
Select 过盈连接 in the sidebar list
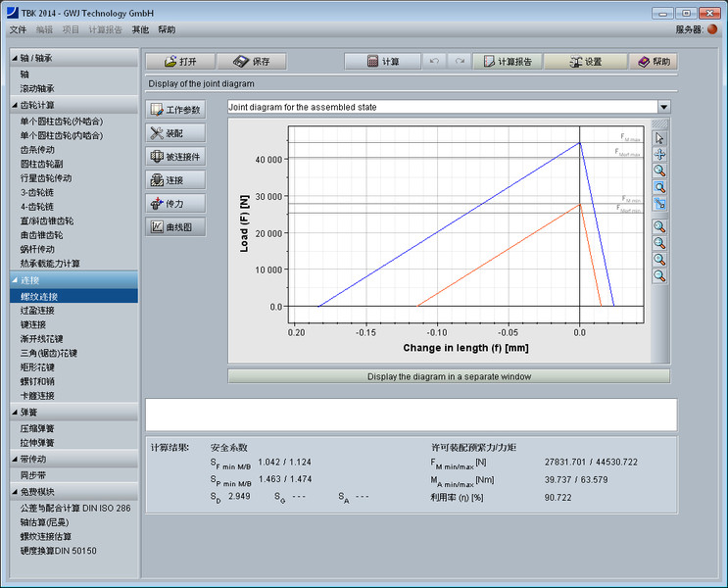[x=39, y=311]
